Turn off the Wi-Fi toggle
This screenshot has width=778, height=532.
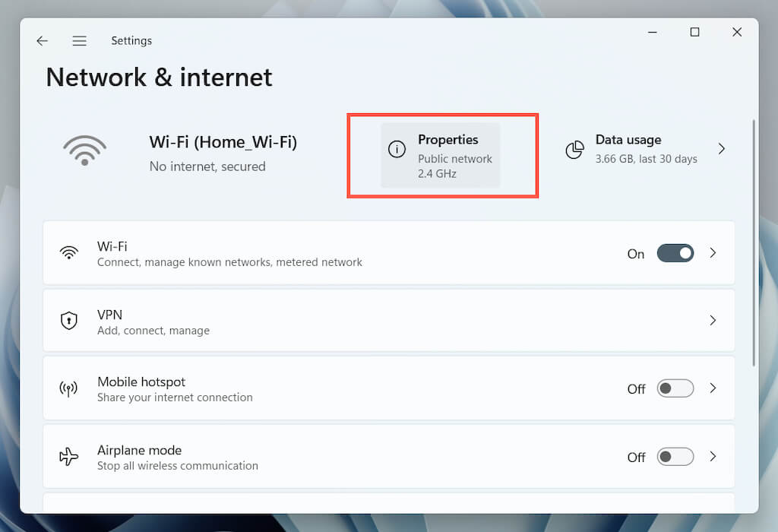[675, 253]
